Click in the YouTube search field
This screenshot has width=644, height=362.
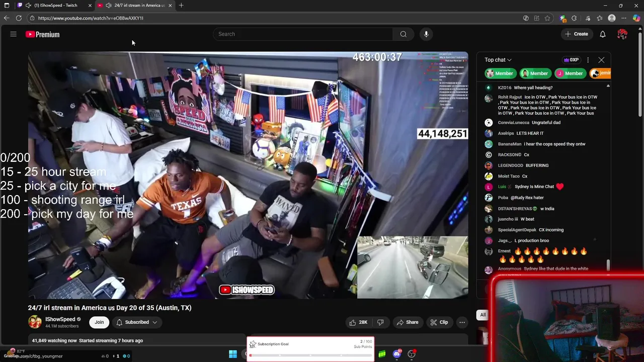tap(303, 34)
